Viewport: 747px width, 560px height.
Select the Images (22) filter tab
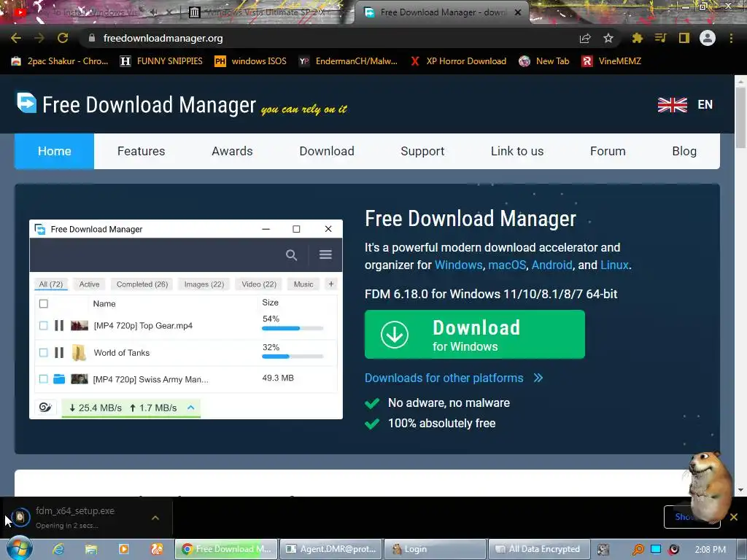coord(204,284)
